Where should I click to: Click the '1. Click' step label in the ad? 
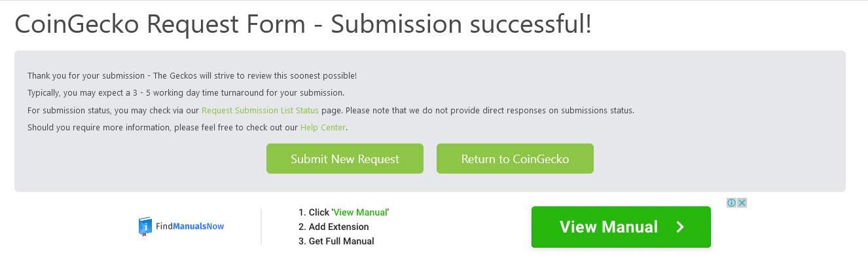click(314, 212)
